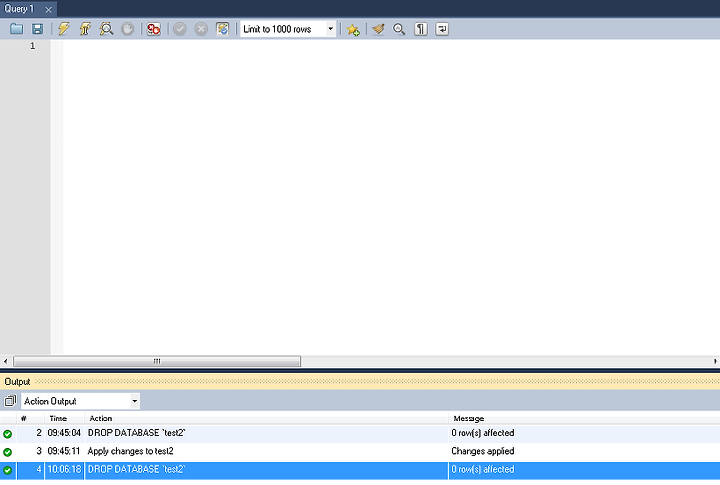Screen dimensions: 720x485
Task: Click 0 row(s) affected message in row 4
Action: coord(483,469)
